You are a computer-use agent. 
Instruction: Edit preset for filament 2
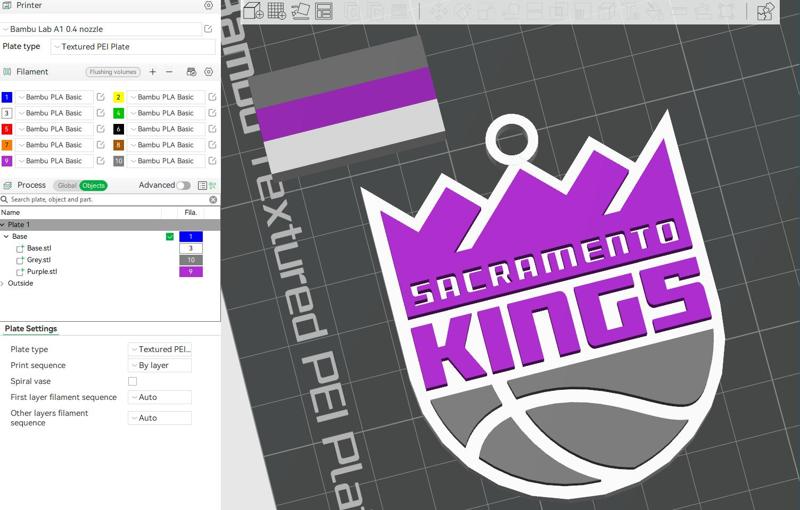point(212,97)
